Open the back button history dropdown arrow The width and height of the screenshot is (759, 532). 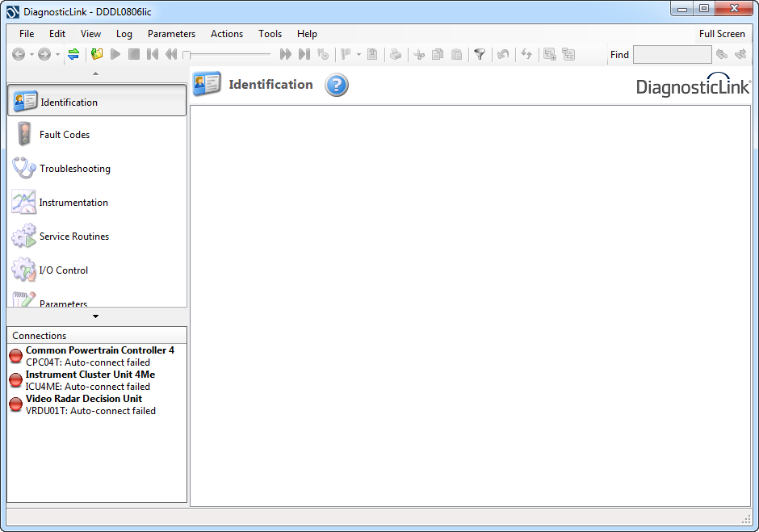[x=31, y=55]
